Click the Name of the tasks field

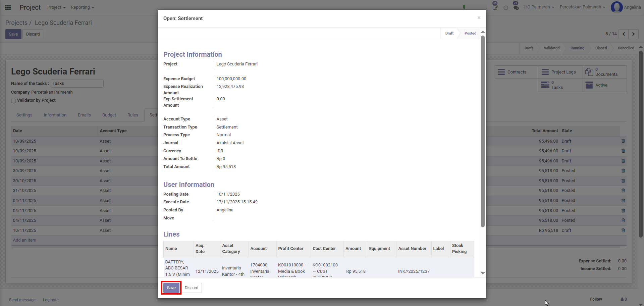[77, 84]
